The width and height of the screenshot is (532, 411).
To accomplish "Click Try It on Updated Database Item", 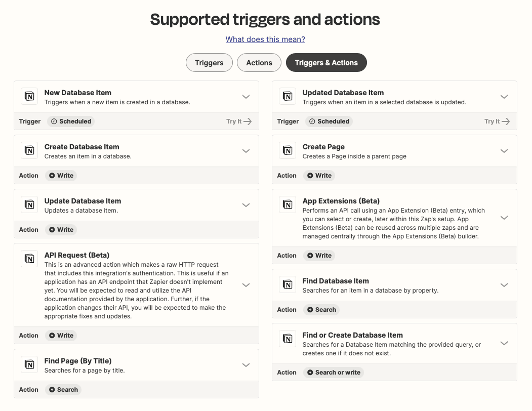I will click(497, 121).
